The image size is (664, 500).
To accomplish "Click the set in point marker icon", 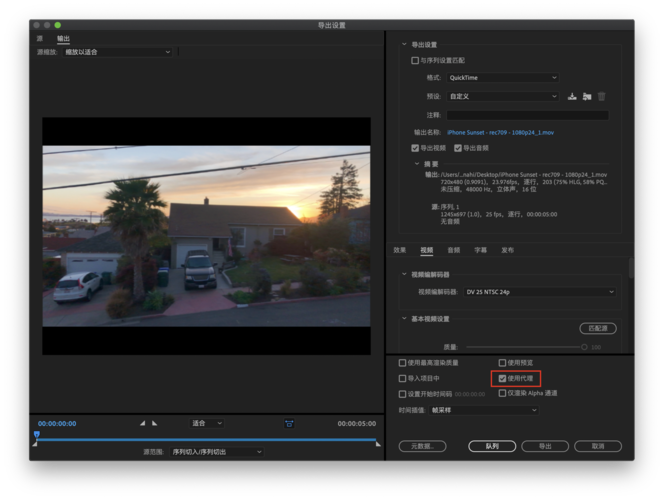I will coord(142,423).
